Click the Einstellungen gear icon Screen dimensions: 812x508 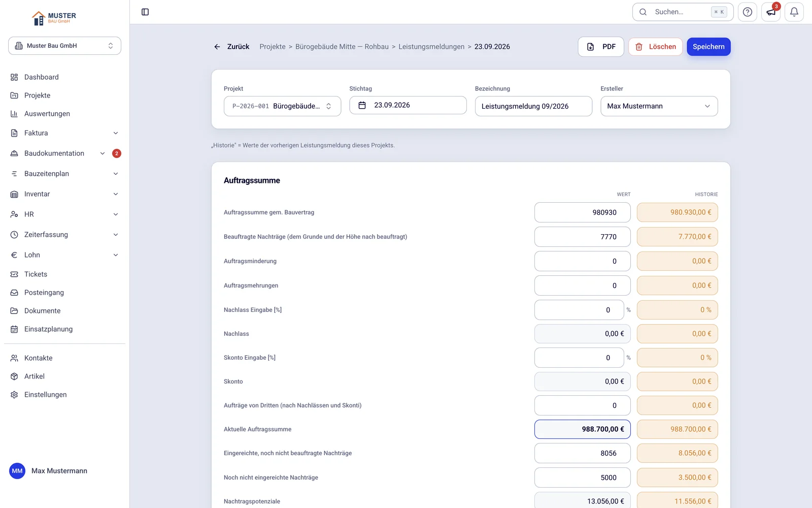[14, 395]
